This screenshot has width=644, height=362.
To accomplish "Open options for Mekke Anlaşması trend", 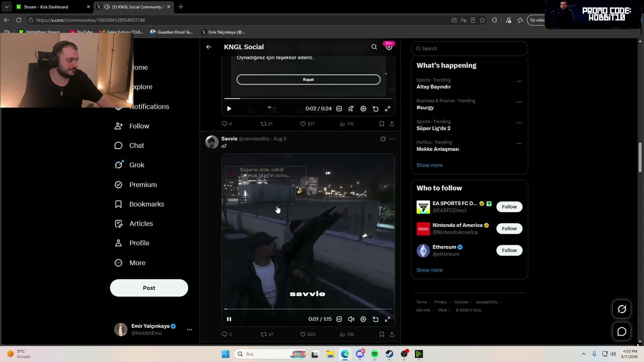I will click(519, 144).
